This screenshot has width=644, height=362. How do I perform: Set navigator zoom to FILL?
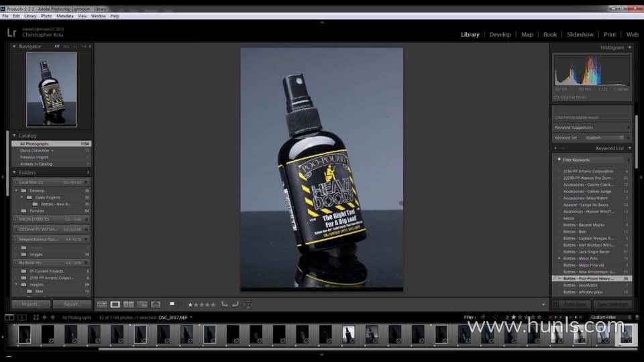tap(66, 46)
